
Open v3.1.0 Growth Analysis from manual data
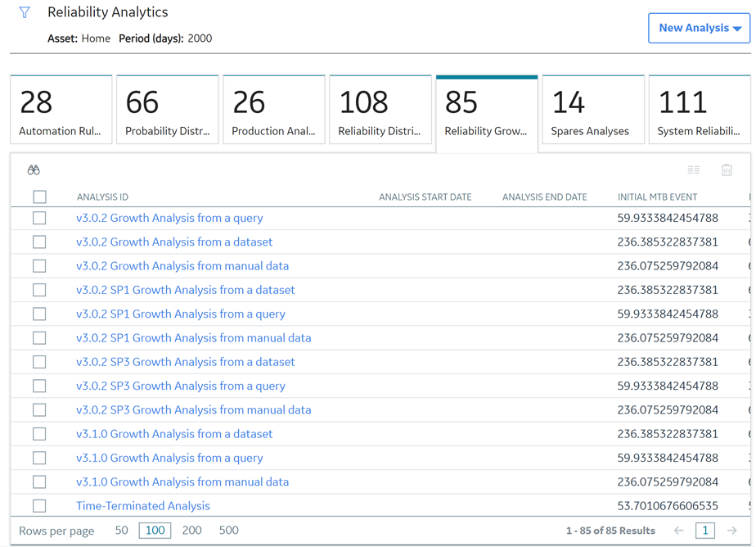point(182,481)
